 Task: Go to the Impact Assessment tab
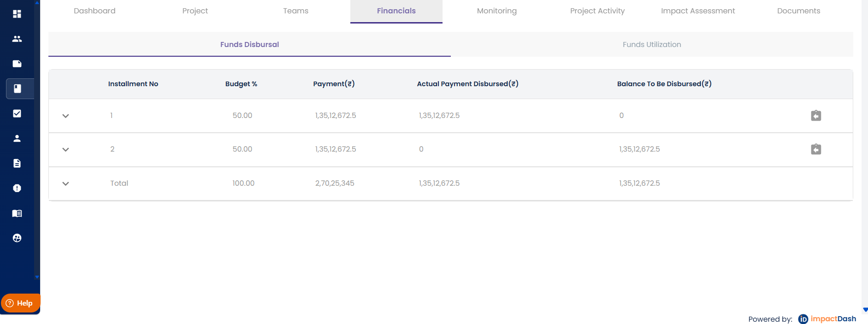pyautogui.click(x=697, y=11)
